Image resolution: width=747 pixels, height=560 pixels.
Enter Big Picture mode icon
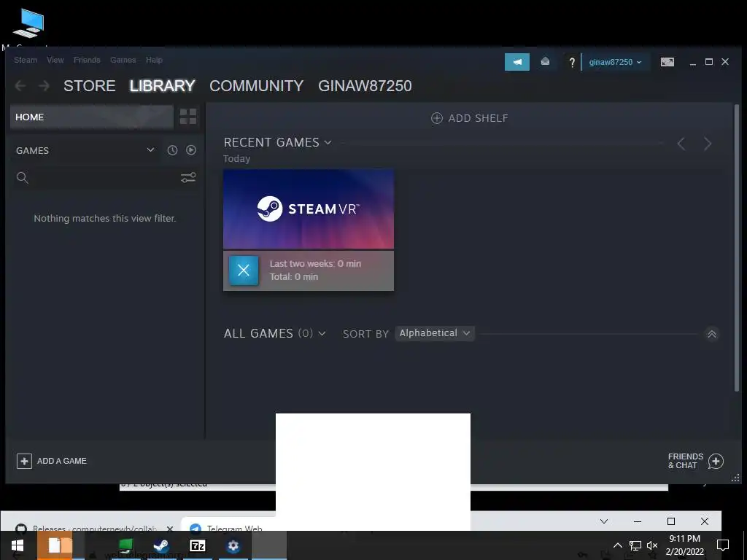667,62
